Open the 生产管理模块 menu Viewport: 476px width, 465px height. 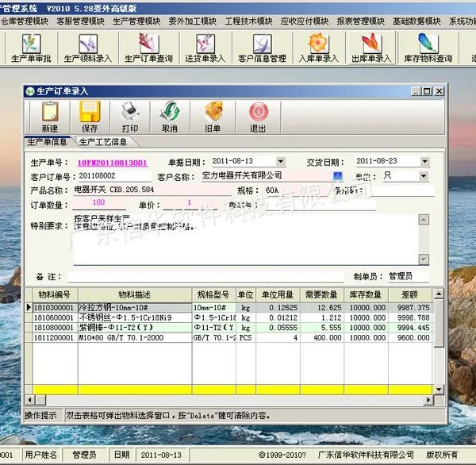click(136, 21)
